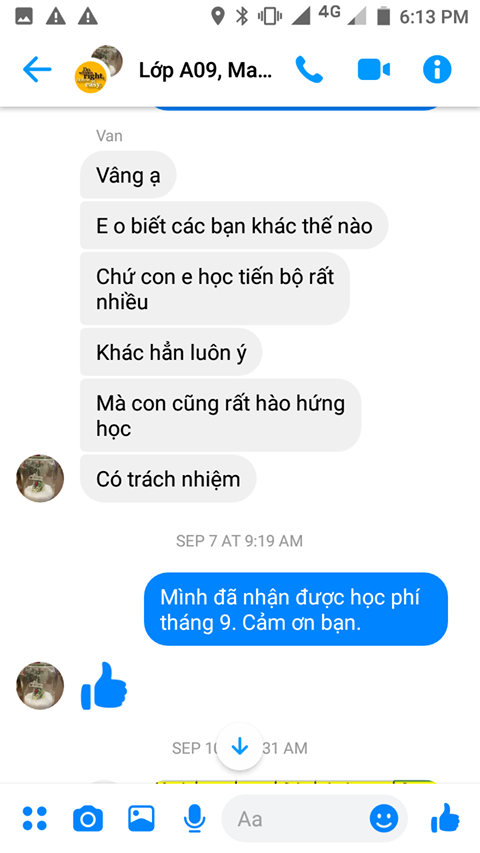Open the group chat title Lớp A09
This screenshot has width=480, height=853.
(205, 70)
